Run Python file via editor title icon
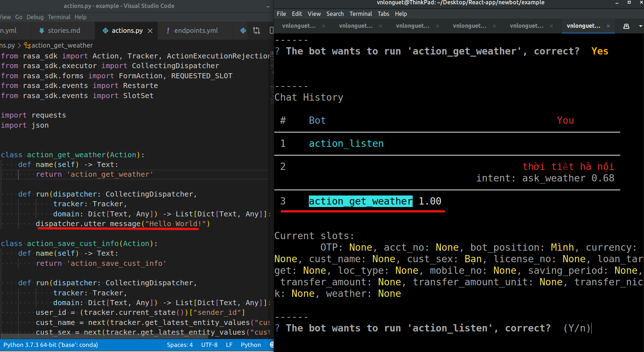644x352 pixels. 243,31
